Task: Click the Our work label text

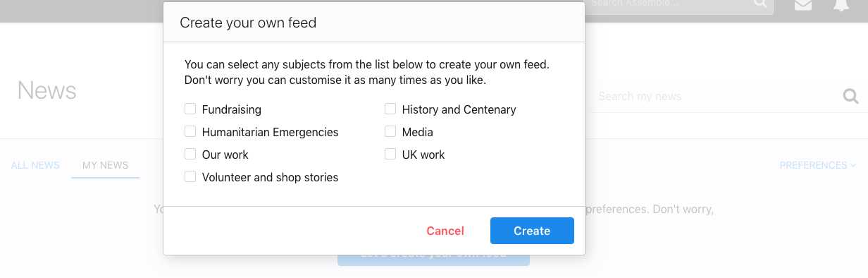Action: click(225, 155)
